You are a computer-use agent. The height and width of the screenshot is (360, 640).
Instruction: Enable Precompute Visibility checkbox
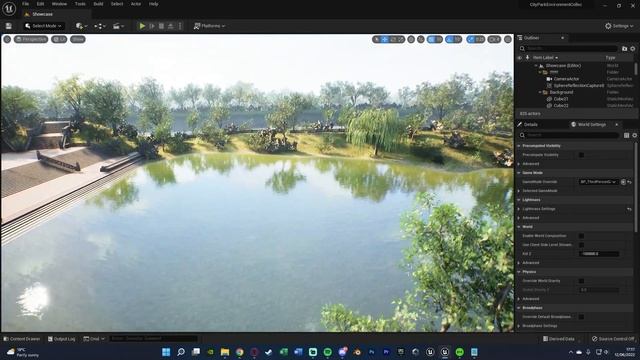click(581, 155)
